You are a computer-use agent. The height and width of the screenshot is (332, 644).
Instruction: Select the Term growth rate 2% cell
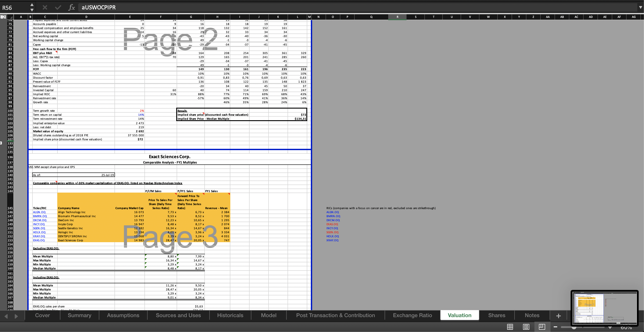point(129,111)
